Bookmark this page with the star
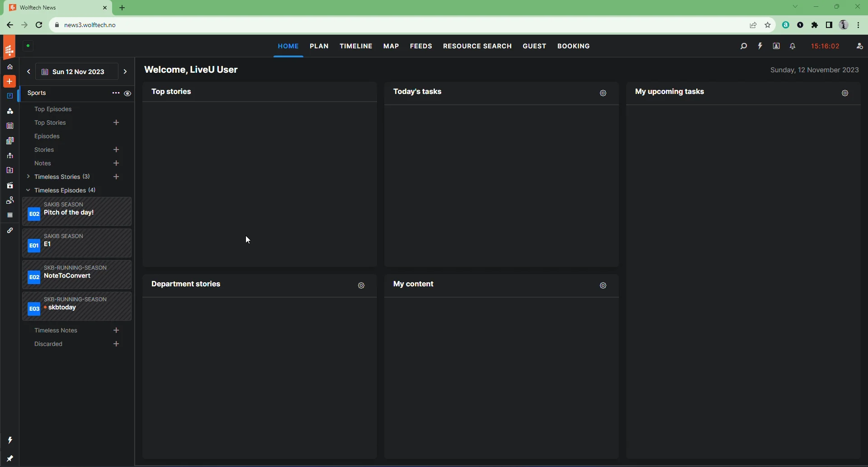The height and width of the screenshot is (467, 868). pyautogui.click(x=768, y=25)
